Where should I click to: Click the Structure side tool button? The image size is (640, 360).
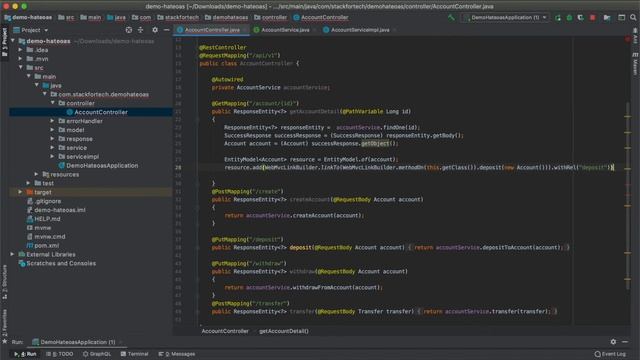4,283
